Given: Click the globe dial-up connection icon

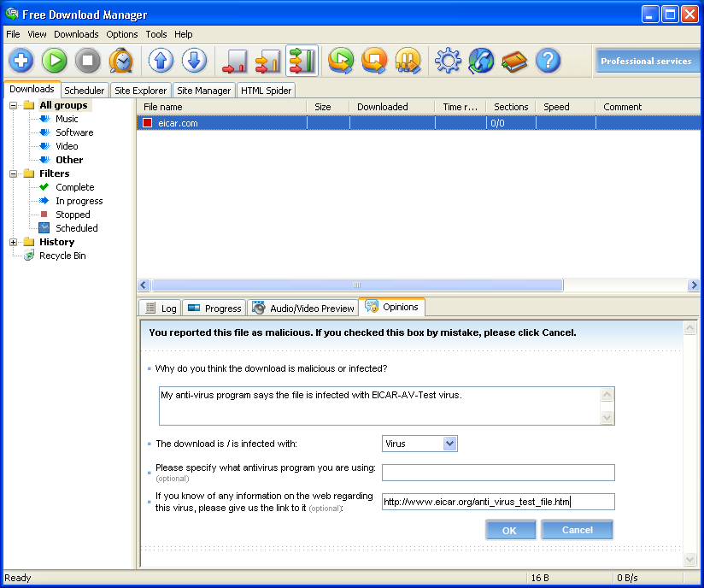Looking at the screenshot, I should (481, 60).
